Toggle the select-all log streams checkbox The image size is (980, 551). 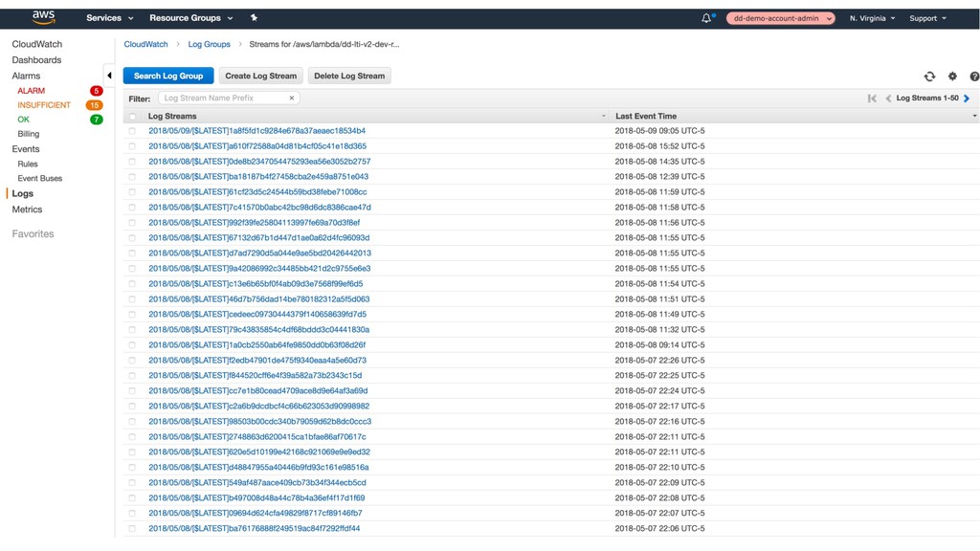coord(132,116)
